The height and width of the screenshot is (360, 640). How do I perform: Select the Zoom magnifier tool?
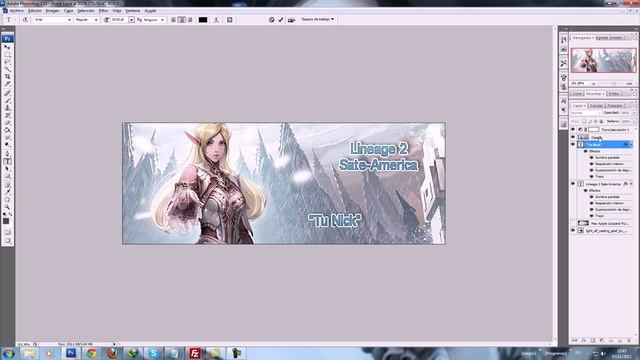click(7, 207)
